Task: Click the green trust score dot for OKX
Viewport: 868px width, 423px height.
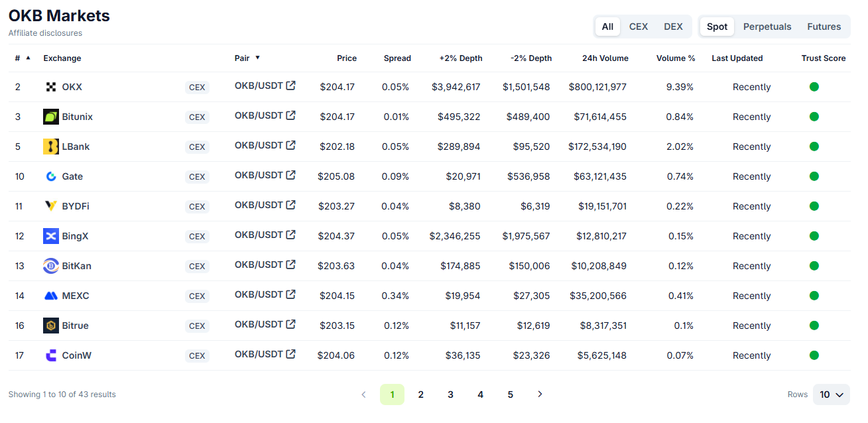Action: [x=814, y=87]
